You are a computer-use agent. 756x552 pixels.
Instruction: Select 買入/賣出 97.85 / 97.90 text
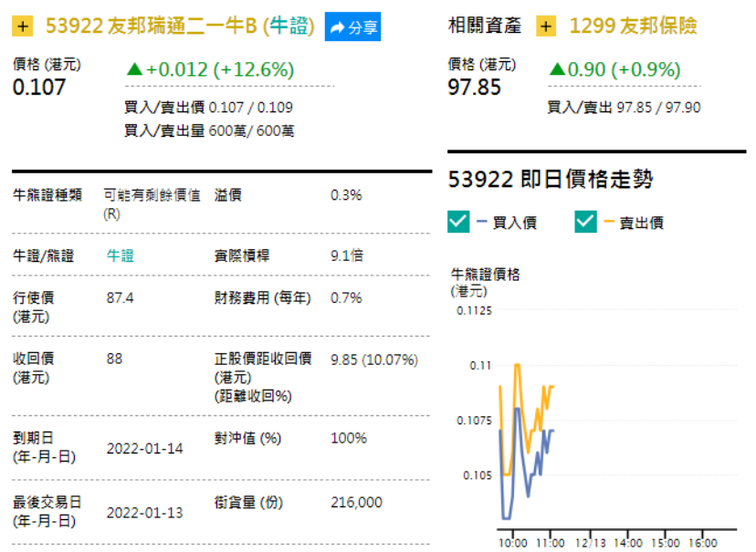coord(624,107)
